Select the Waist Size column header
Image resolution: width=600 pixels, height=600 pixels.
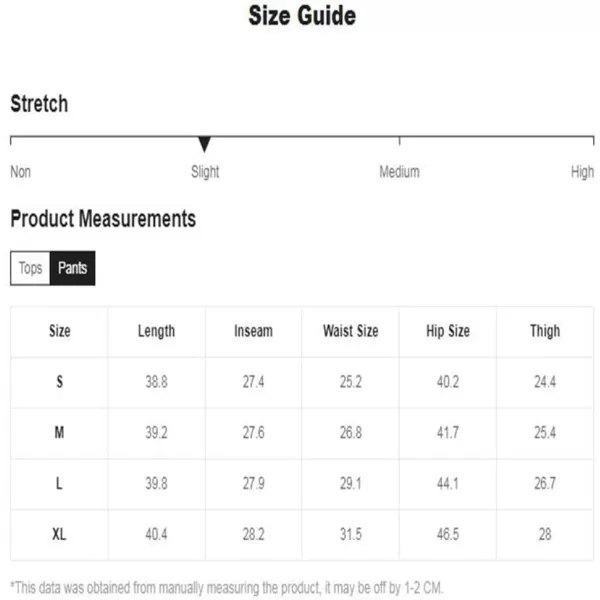tap(351, 331)
